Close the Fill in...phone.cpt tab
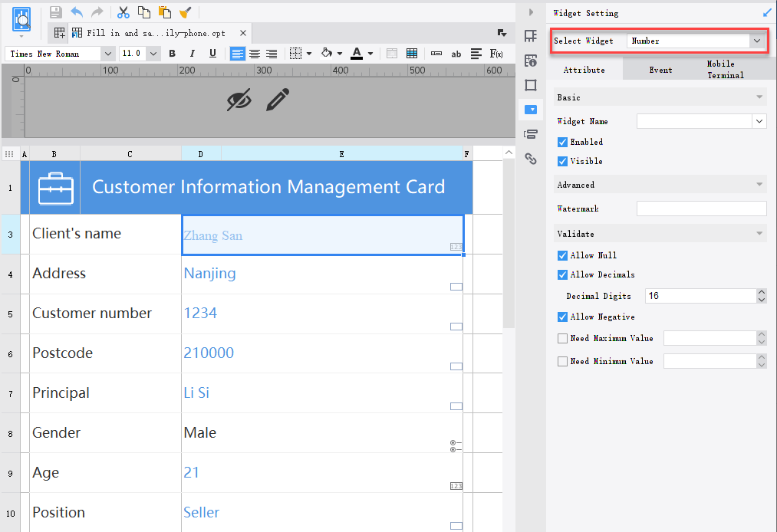Screen dimensions: 777x532 click(243, 33)
